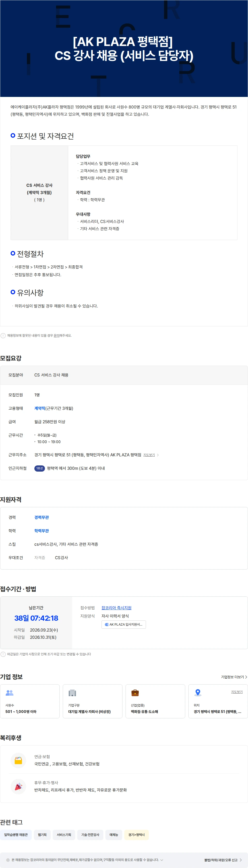The height and width of the screenshot is (868, 248).
Task: Select the 서비스기획 tag
Action: point(64,835)
